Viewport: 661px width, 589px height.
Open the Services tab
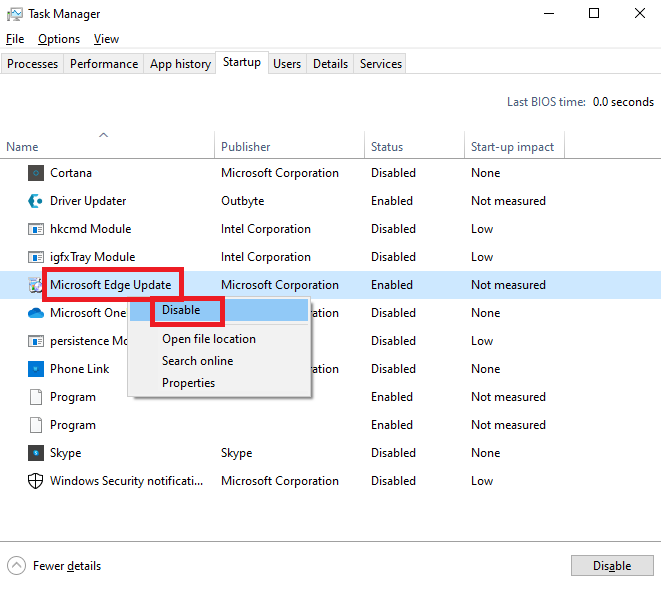coord(380,64)
